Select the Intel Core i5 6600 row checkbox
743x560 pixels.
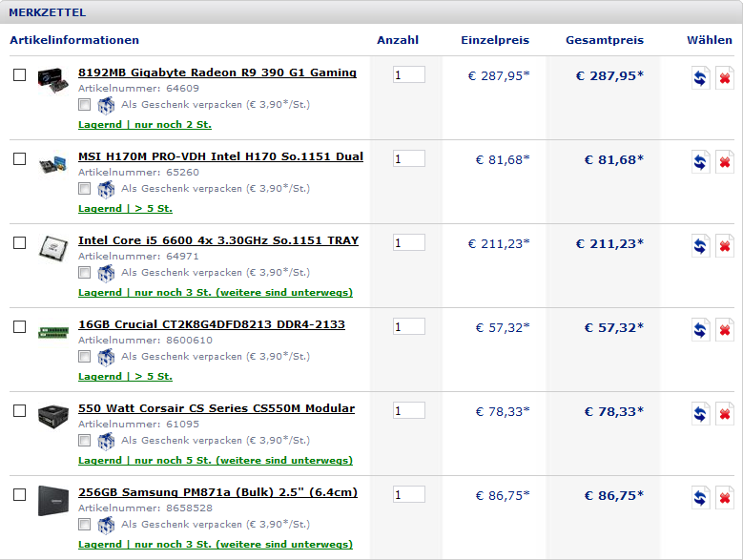pyautogui.click(x=19, y=242)
